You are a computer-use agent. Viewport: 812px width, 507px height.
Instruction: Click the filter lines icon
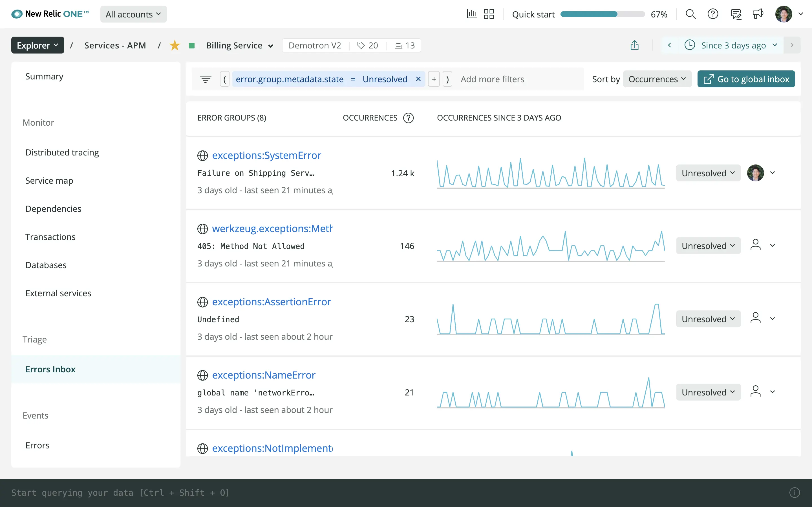point(206,79)
